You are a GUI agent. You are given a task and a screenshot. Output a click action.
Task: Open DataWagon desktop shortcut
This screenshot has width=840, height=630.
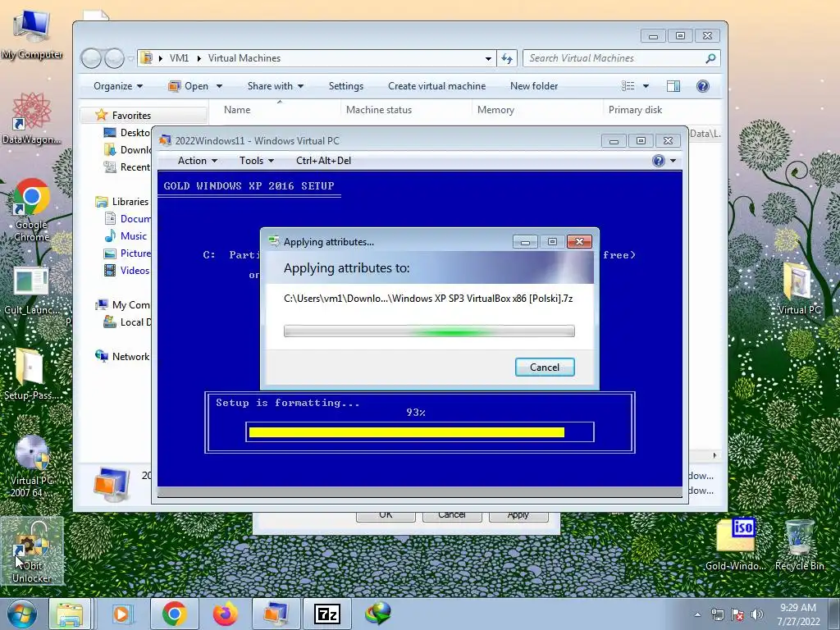32,119
